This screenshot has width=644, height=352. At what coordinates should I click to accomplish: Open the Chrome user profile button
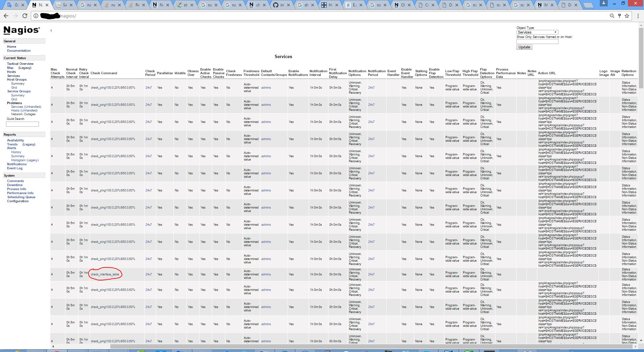coord(603,3)
